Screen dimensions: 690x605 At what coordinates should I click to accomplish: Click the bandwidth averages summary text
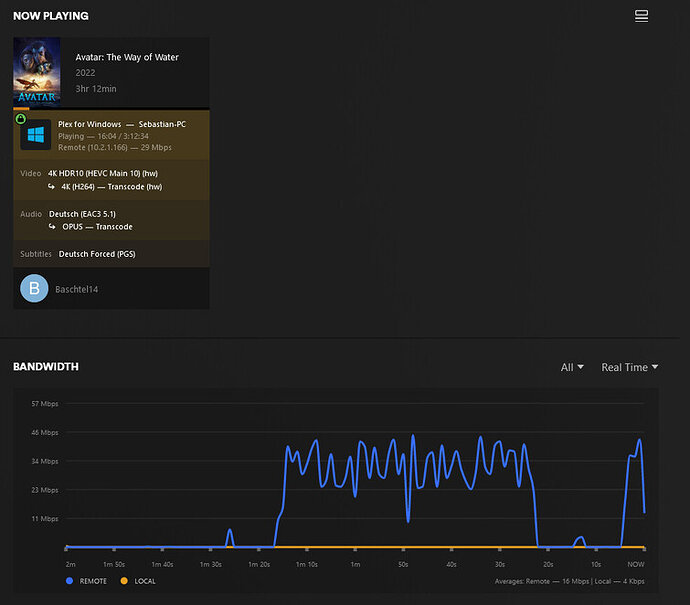coord(569,581)
